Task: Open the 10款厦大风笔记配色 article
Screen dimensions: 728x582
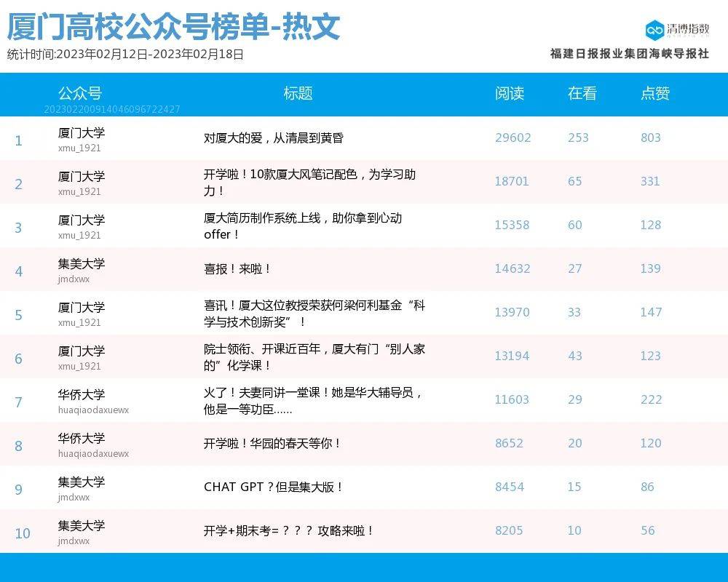Action: coord(310,183)
